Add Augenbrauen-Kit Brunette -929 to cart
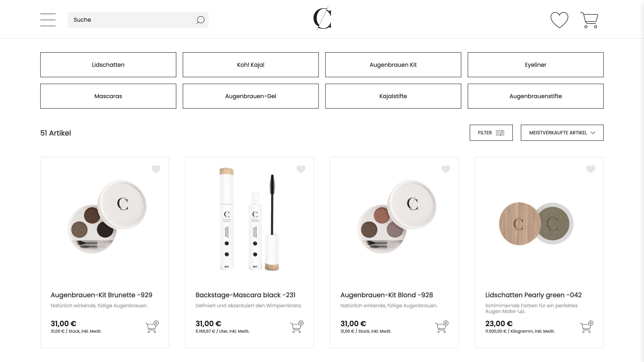The image size is (644, 362). coord(152,327)
